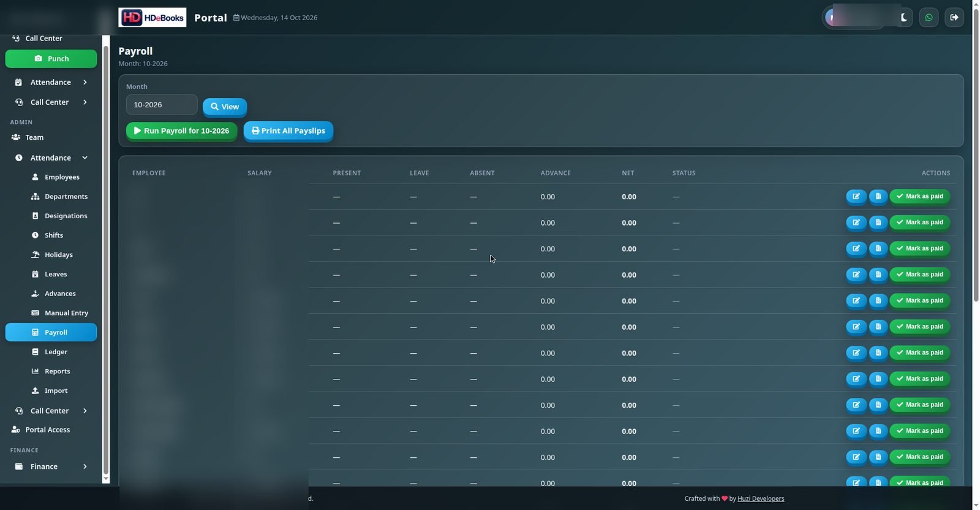
Task: Click the edit icon in the first payroll row
Action: pyautogui.click(x=856, y=197)
